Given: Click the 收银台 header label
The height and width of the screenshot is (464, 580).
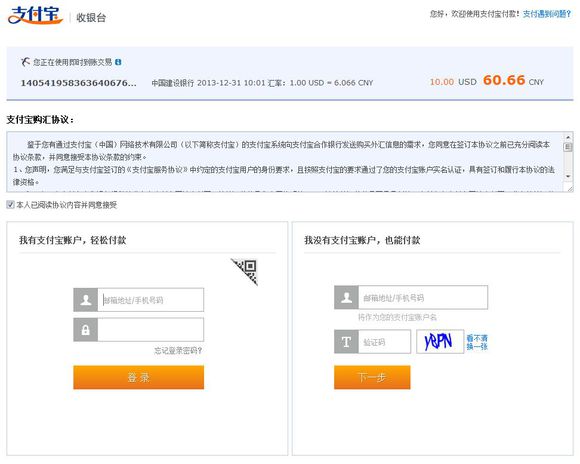Looking at the screenshot, I should (91, 17).
